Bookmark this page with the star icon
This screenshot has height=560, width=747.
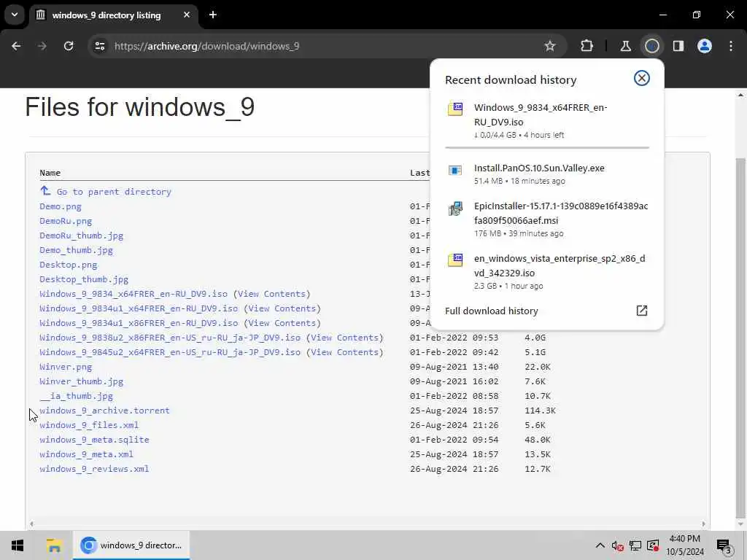(550, 46)
